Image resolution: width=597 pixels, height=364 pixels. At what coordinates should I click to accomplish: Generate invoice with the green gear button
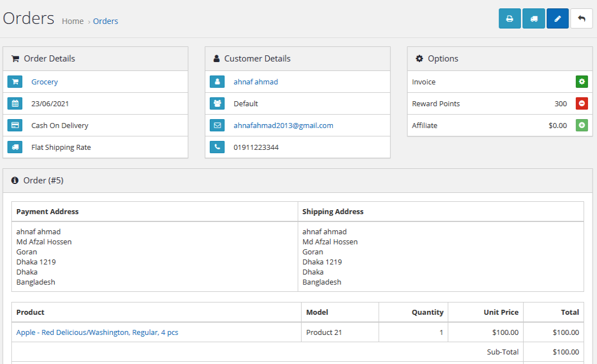click(582, 82)
